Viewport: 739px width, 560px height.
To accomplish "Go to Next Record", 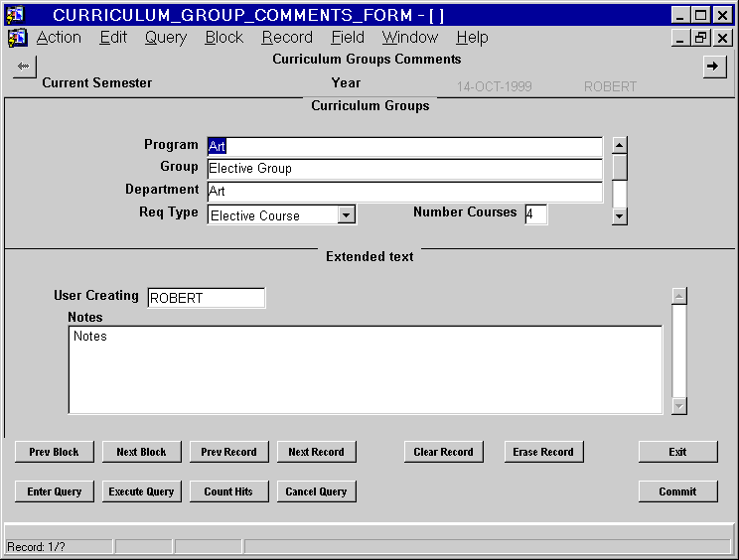I will (316, 452).
